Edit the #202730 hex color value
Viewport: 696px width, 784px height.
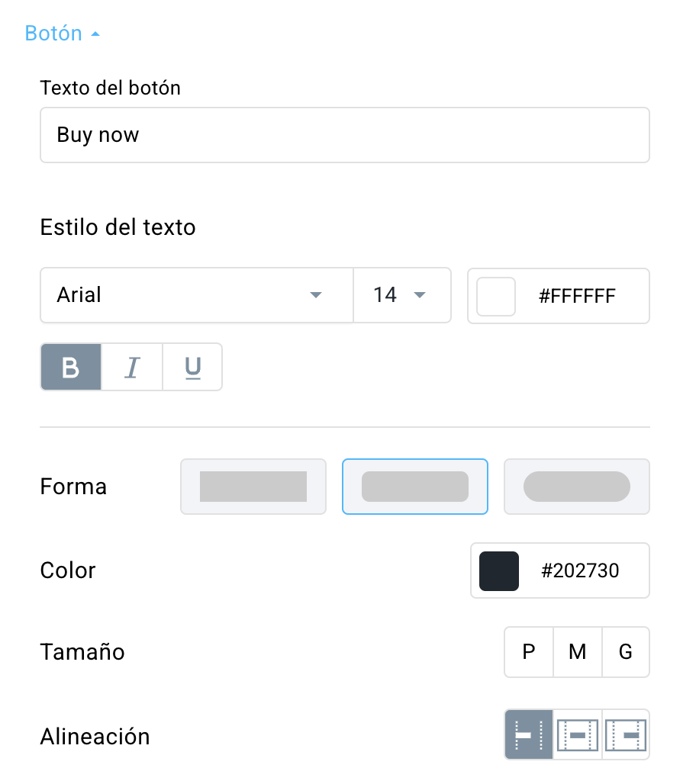point(581,570)
